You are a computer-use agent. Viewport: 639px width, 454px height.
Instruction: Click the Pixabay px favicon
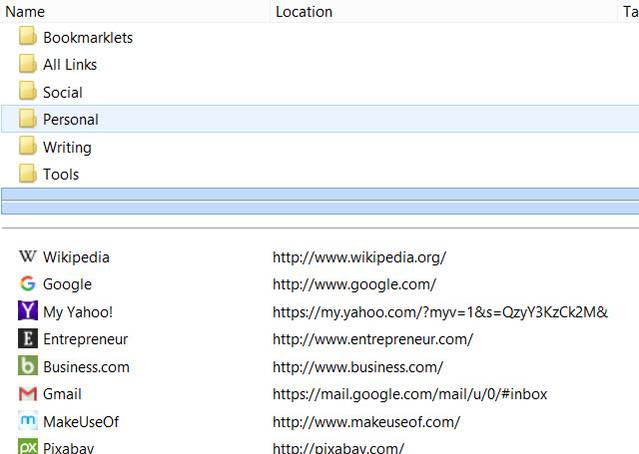coord(28,447)
